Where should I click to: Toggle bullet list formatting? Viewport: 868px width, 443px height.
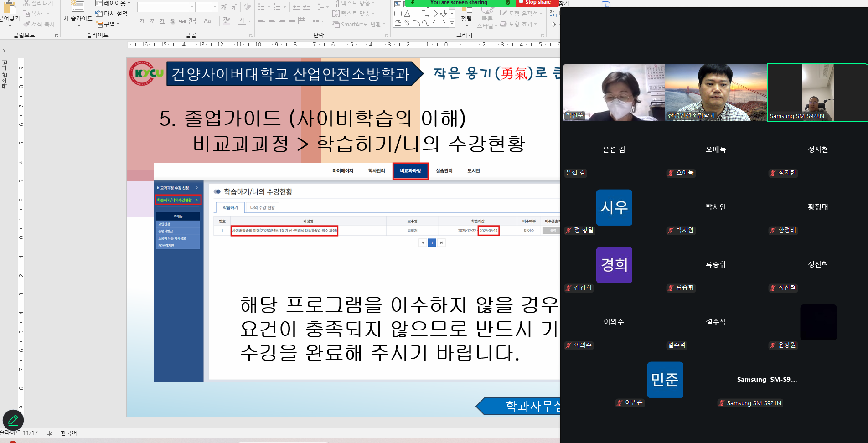(x=262, y=7)
